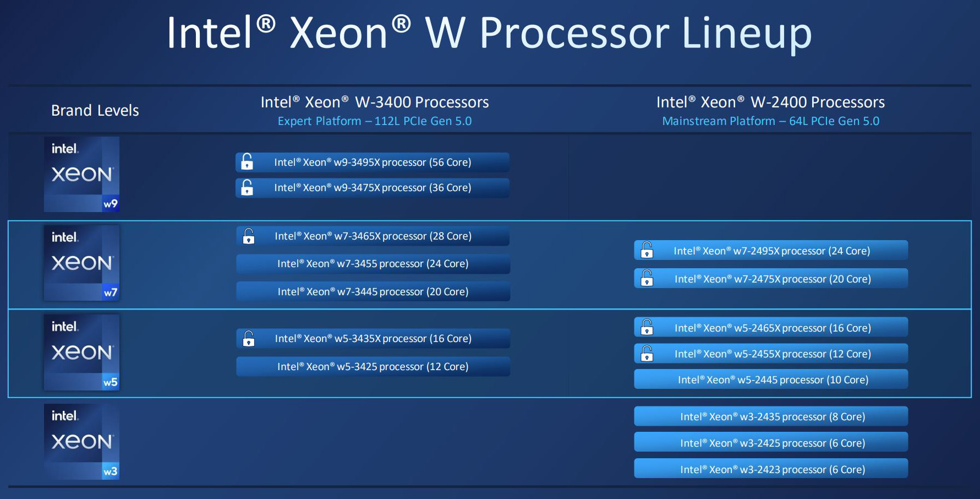The width and height of the screenshot is (980, 499).
Task: Click the w3-2423 processor (6 Core) bar
Action: 771,469
